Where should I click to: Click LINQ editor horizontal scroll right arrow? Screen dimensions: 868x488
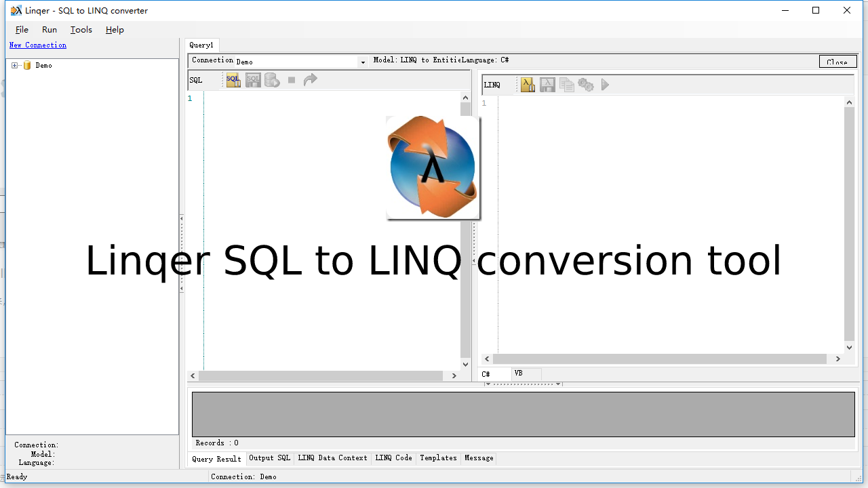(838, 359)
